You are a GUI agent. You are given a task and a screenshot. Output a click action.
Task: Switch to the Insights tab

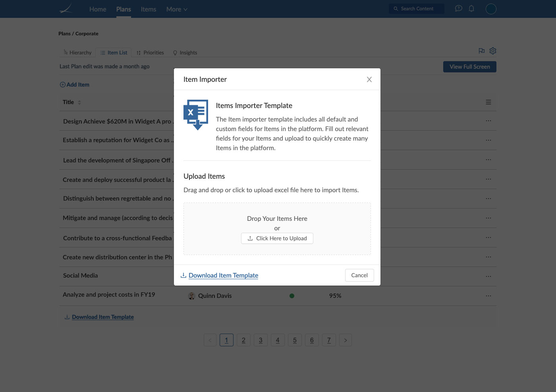tap(185, 52)
